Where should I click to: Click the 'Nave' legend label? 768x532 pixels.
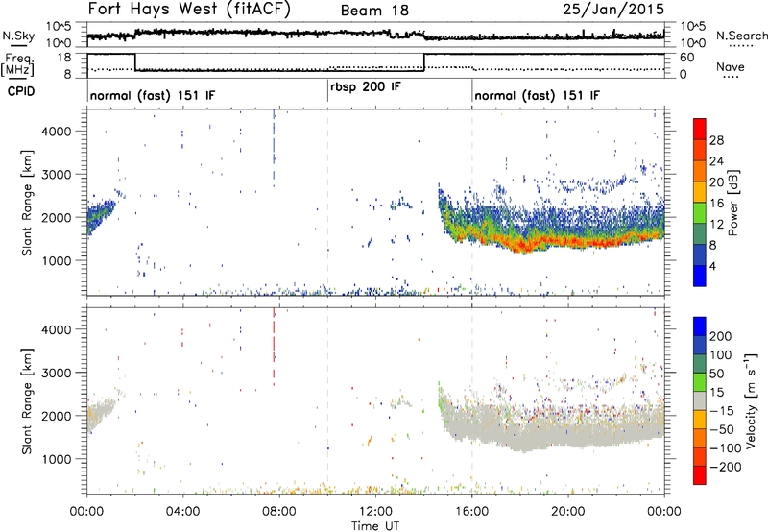pyautogui.click(x=731, y=66)
